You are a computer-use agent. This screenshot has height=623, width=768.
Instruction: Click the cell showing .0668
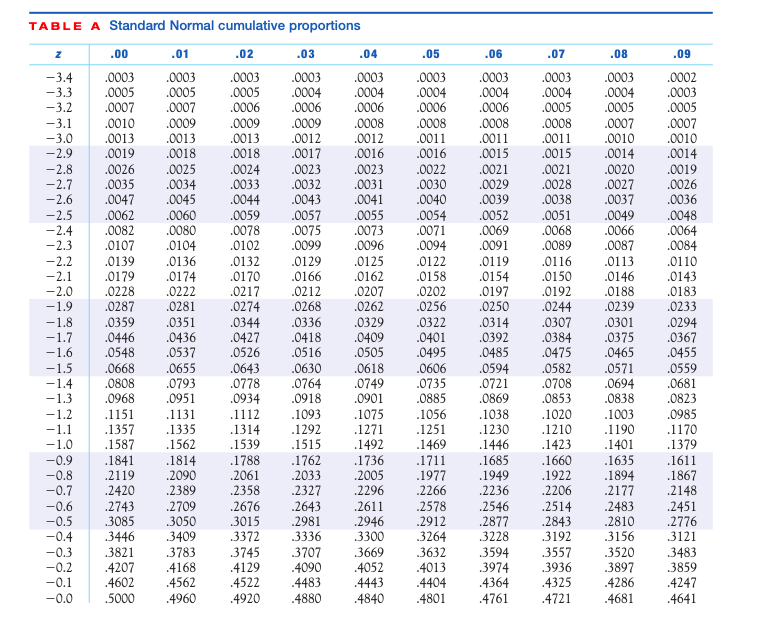click(x=120, y=368)
